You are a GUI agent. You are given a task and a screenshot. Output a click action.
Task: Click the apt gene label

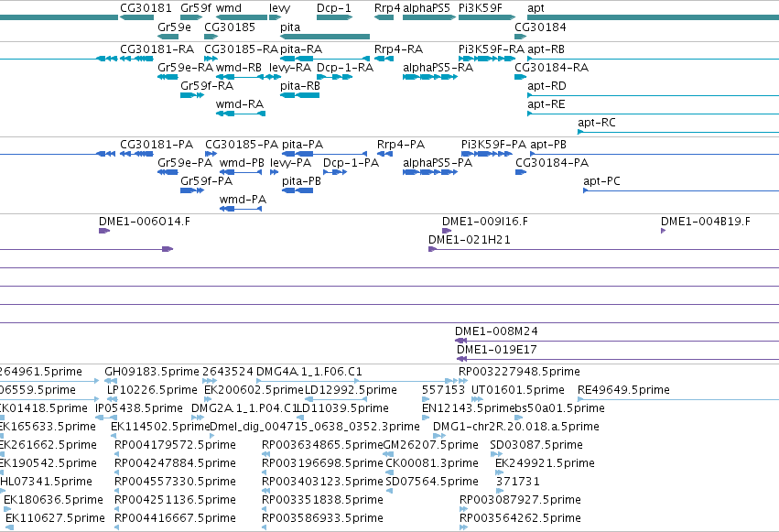click(x=536, y=8)
